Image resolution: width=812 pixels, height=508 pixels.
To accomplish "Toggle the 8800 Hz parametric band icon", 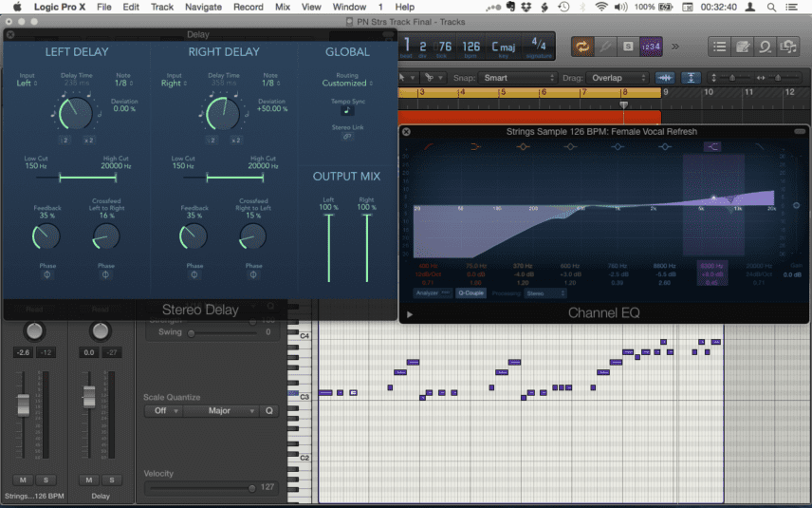I will (664, 147).
